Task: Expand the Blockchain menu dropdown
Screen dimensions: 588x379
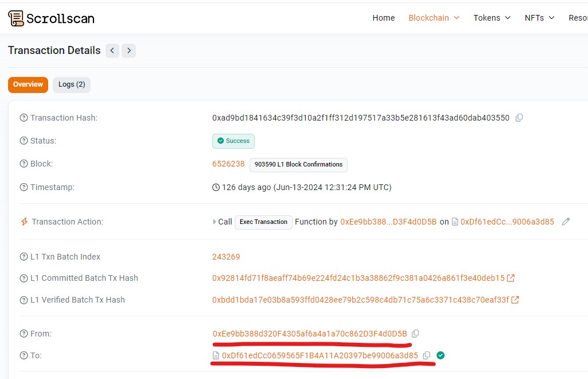Action: pos(434,18)
